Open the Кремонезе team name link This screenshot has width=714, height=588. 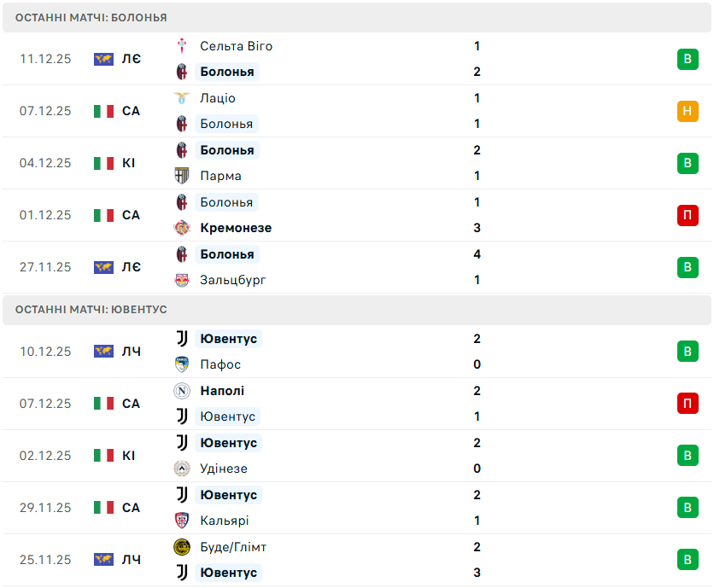coord(236,228)
